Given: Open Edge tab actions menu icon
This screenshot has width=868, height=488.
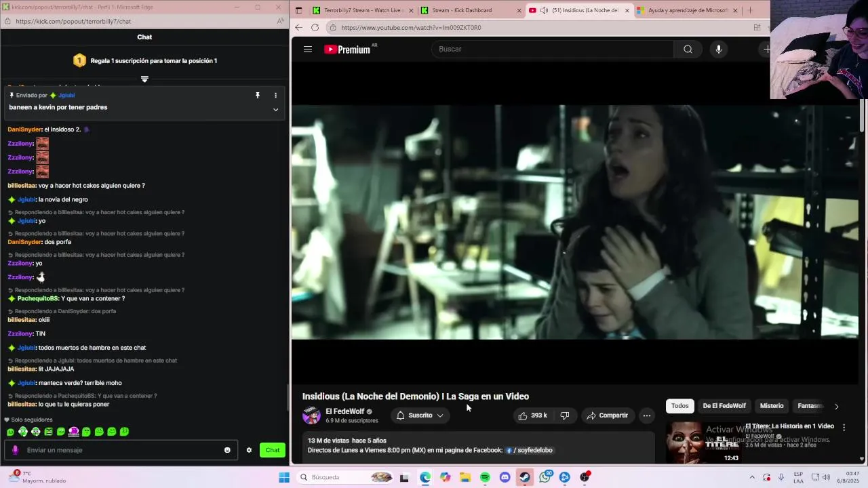Looking at the screenshot, I should pyautogui.click(x=298, y=10).
